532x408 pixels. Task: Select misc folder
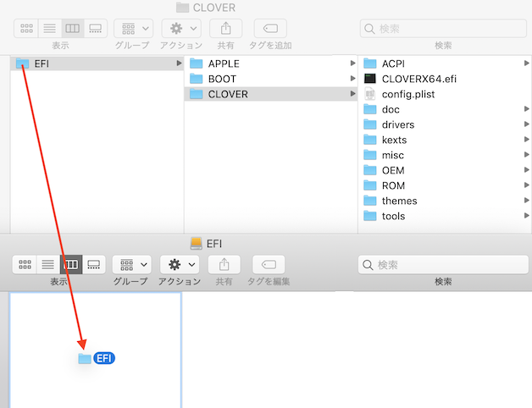coord(445,155)
